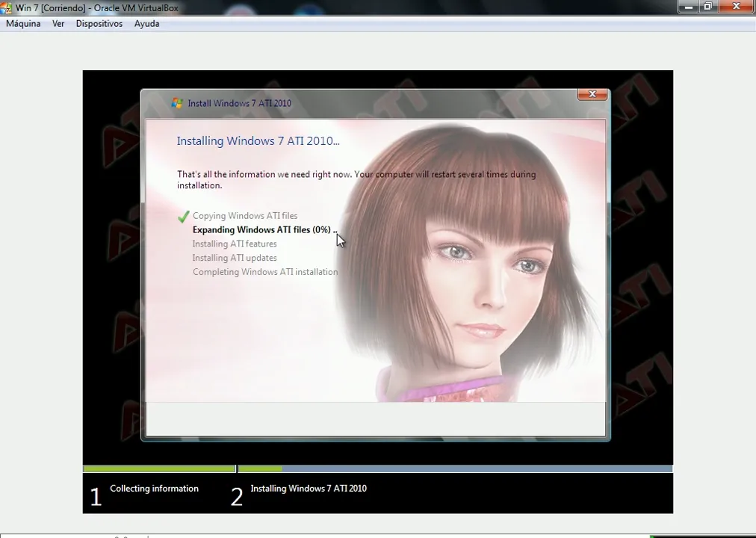The image size is (756, 538).
Task: Click the Collecting information progress bar
Action: (159, 469)
